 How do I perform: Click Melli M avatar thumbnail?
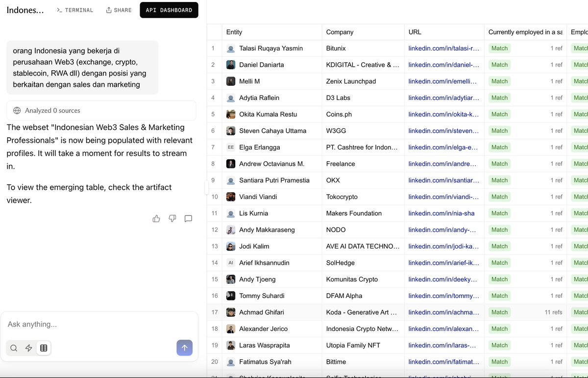tap(231, 81)
